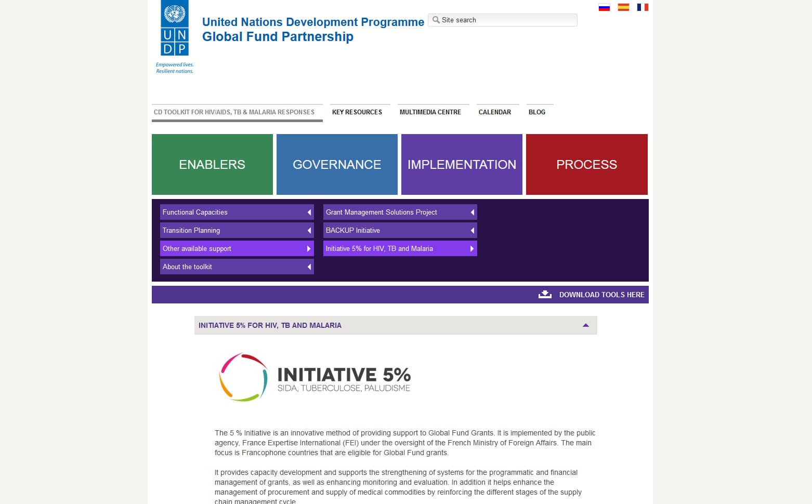Screen dimensions: 812x504
Task: Select the blue GOVERNANCE tile
Action: (x=337, y=164)
